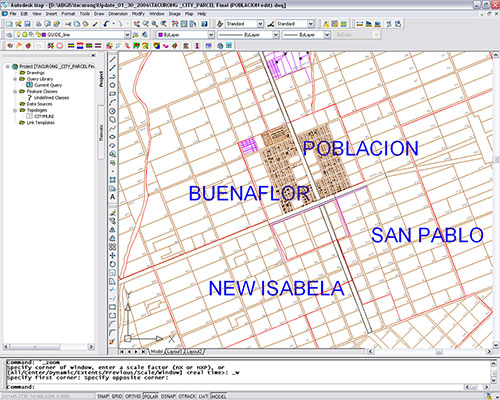Close the project workspace panel

tap(93, 55)
